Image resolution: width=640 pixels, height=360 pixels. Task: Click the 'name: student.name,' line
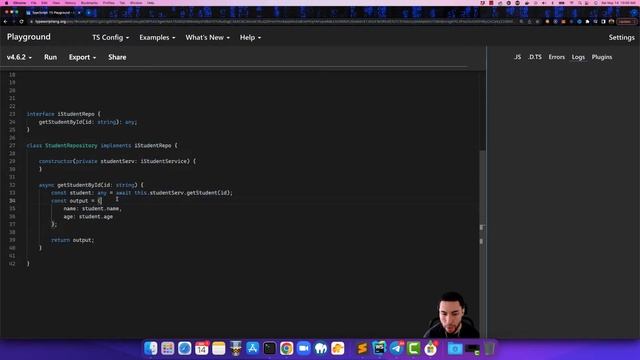click(93, 209)
